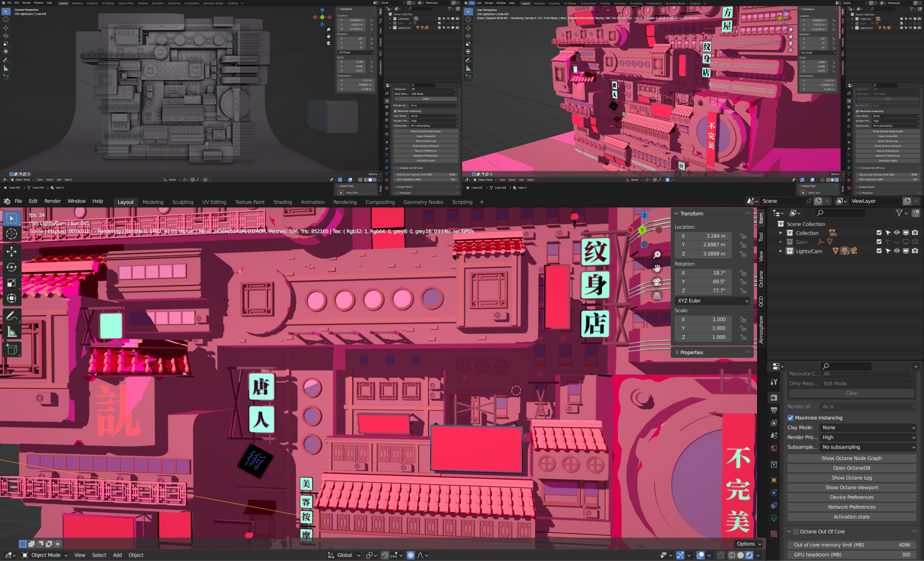Choose the Add Cube tool
The height and width of the screenshot is (561, 924).
click(x=12, y=349)
